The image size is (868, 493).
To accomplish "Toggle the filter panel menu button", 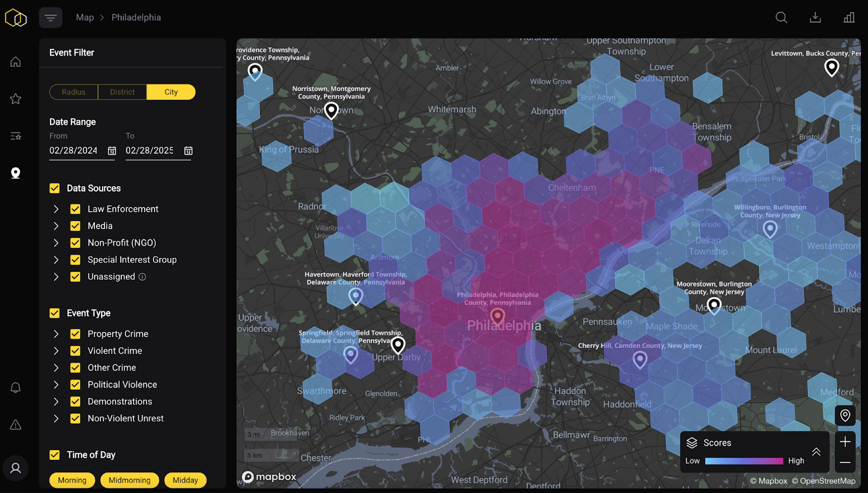I will (50, 18).
